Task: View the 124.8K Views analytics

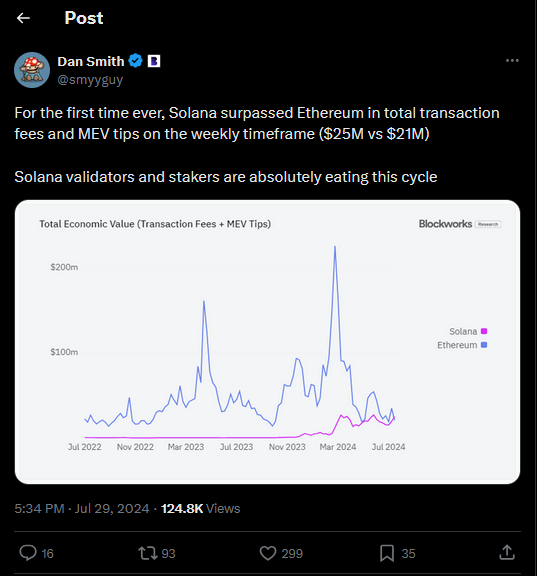Action: click(201, 508)
